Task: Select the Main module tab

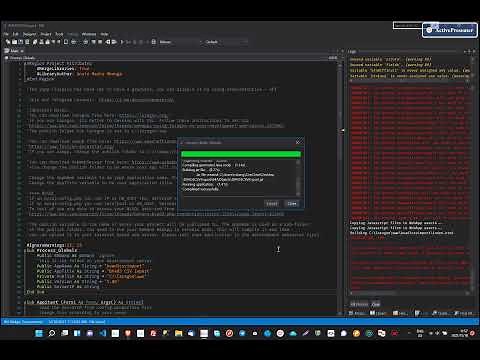Action: pyautogui.click(x=14, y=51)
